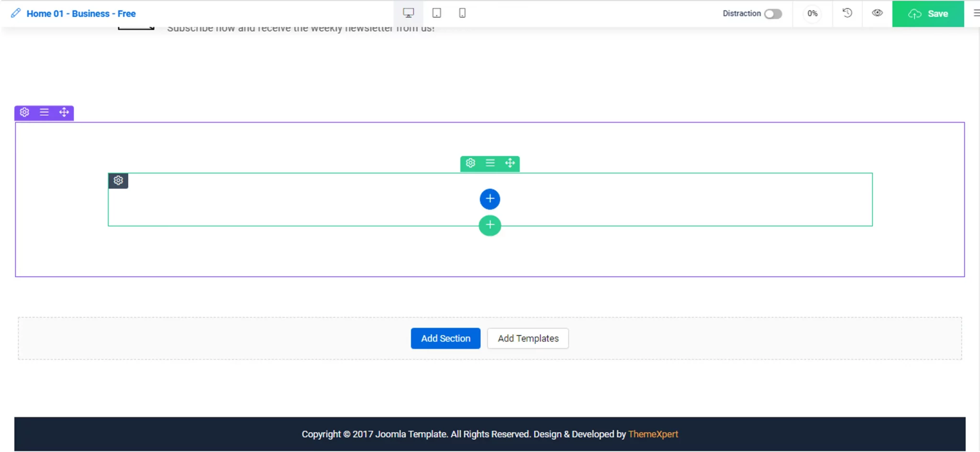The image size is (980, 452).
Task: Switch to desktop device view
Action: [408, 13]
